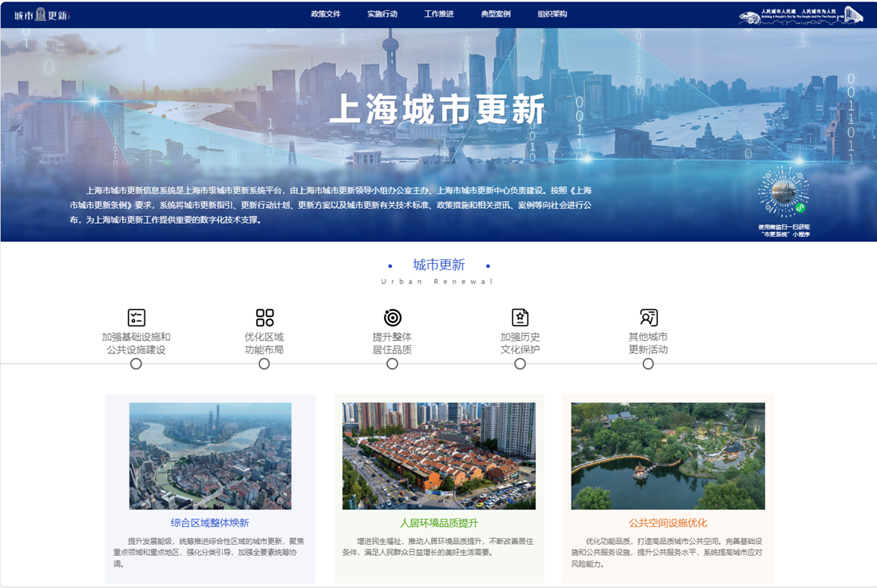Open the 政策文件 menu
Image resolution: width=877 pixels, height=588 pixels.
pyautogui.click(x=326, y=14)
